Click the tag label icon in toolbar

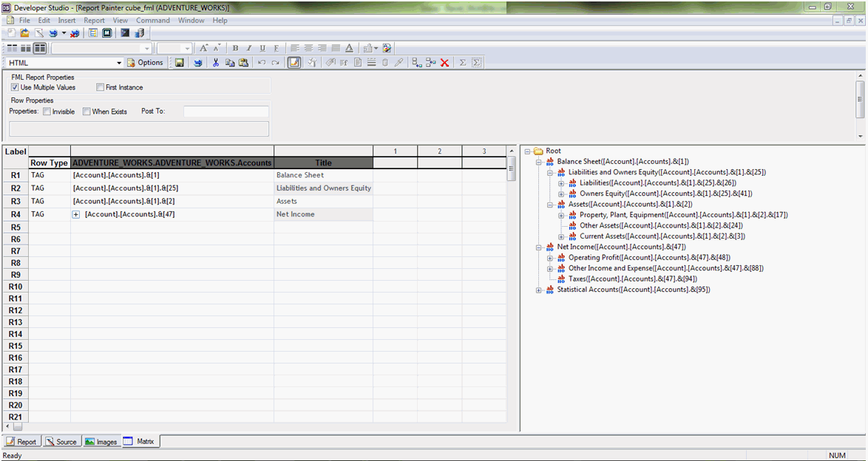pos(330,63)
